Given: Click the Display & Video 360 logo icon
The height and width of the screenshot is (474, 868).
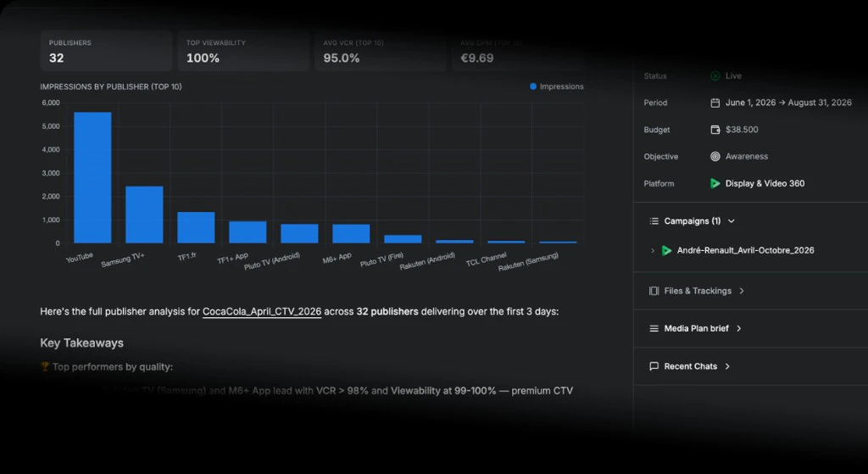Looking at the screenshot, I should (715, 183).
